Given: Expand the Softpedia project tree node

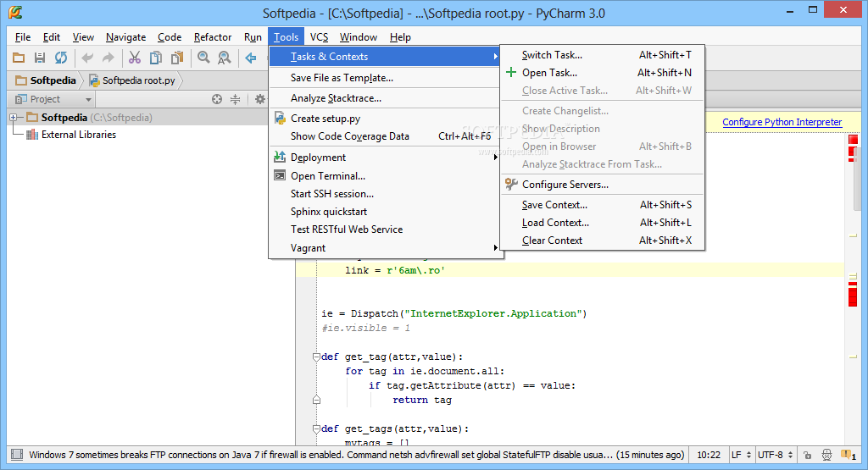Looking at the screenshot, I should (x=14, y=117).
